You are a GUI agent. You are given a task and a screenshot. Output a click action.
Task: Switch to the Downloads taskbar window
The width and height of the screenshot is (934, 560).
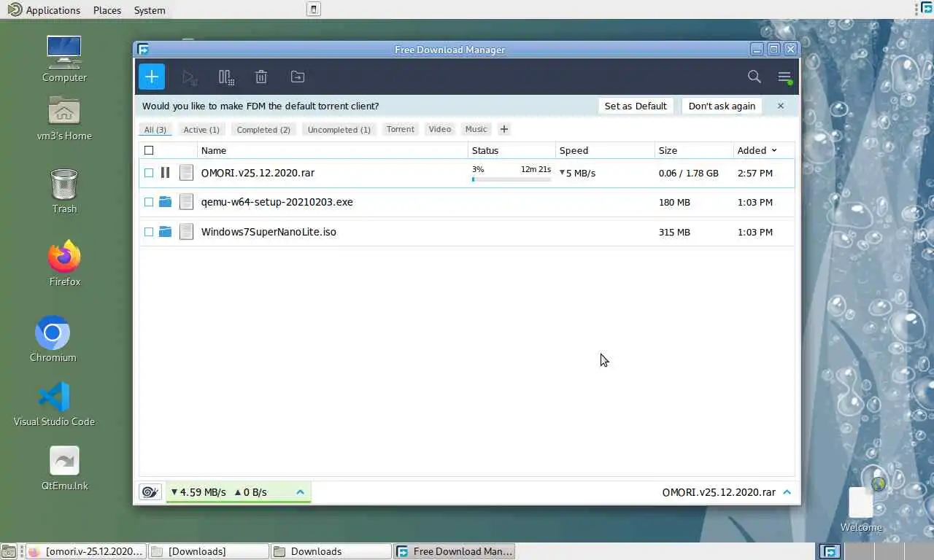(x=331, y=551)
